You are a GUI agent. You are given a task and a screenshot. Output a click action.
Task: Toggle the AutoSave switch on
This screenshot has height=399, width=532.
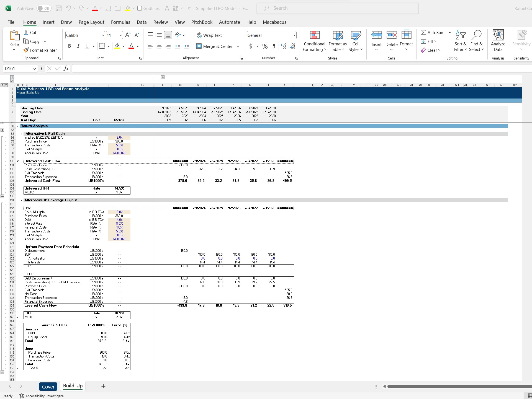point(44,8)
